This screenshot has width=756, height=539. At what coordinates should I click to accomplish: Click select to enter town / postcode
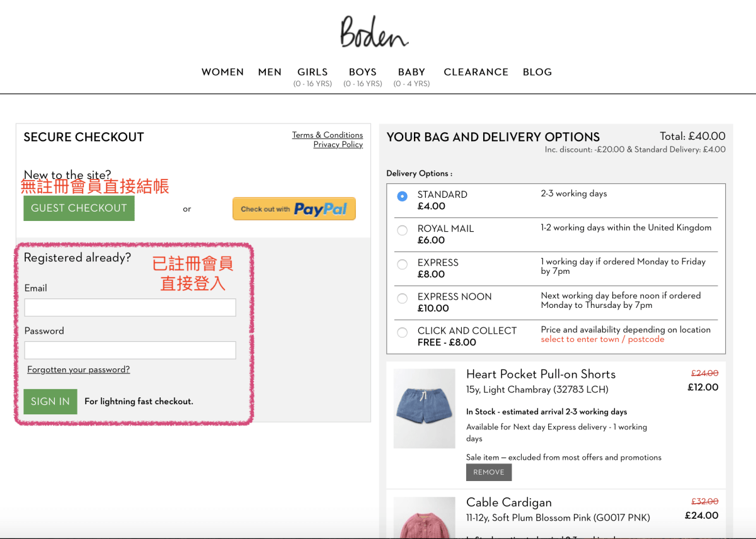602,339
